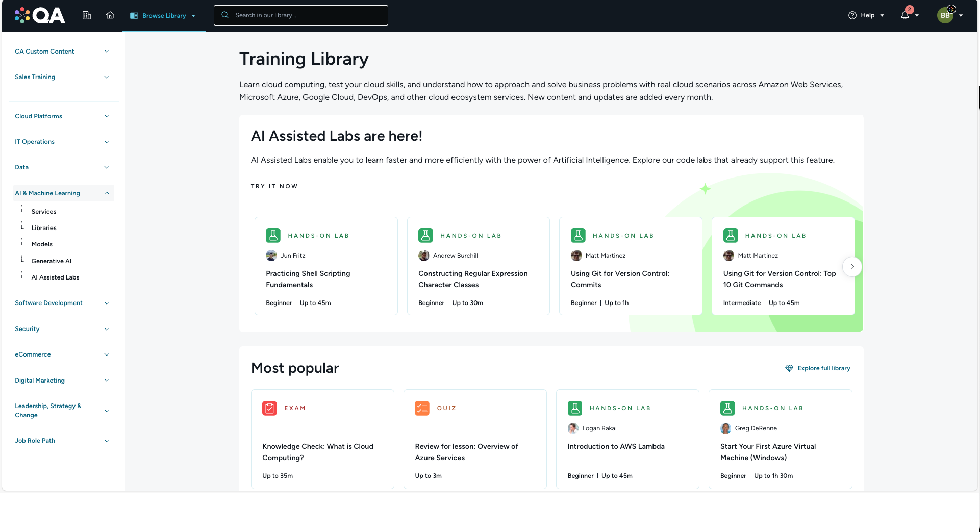This screenshot has width=980, height=532.
Task: Click the QA logo in the header
Action: point(40,15)
